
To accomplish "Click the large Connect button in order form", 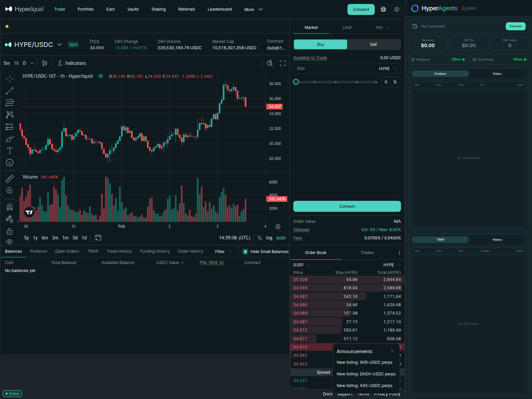I will (347, 206).
